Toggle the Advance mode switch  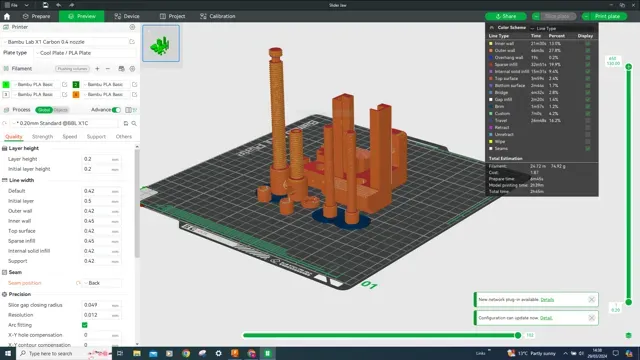tap(116, 110)
